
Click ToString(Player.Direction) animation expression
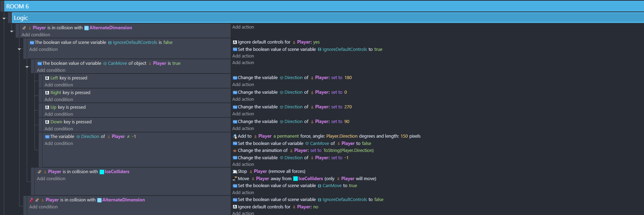[348, 151]
